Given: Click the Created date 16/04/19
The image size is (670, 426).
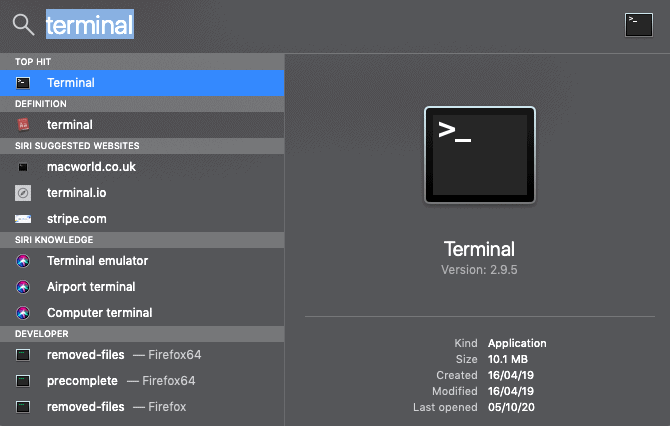Looking at the screenshot, I should pos(511,375).
